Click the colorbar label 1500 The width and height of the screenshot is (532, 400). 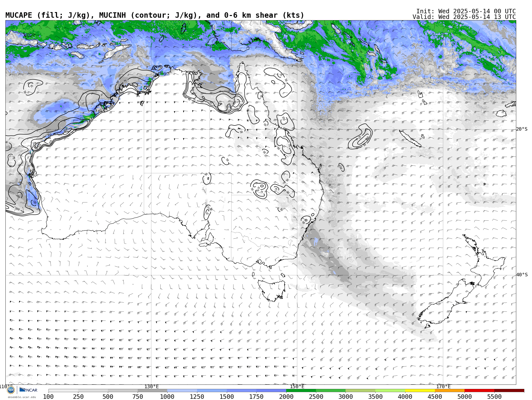[227, 397]
